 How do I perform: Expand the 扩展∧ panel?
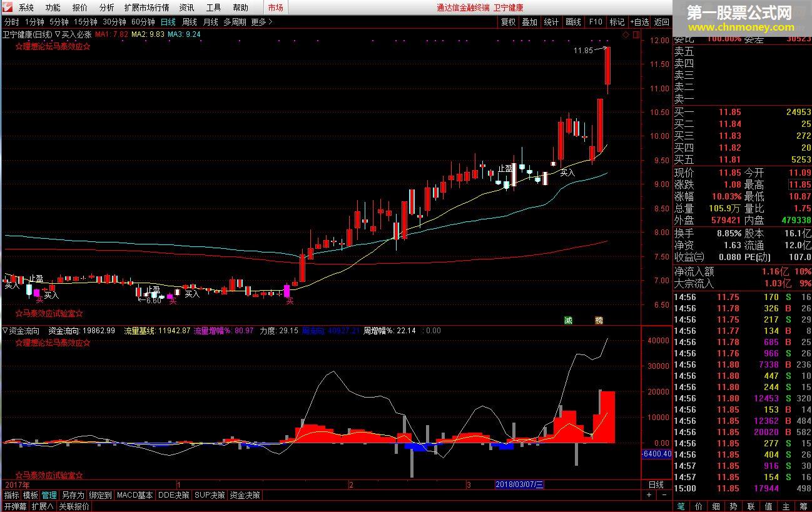pyautogui.click(x=43, y=506)
